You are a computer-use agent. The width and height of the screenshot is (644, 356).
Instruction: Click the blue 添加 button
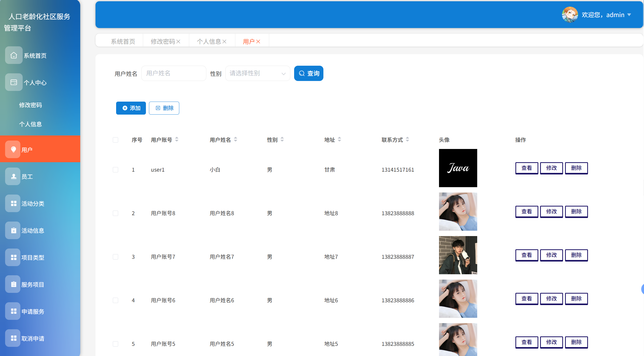(131, 108)
